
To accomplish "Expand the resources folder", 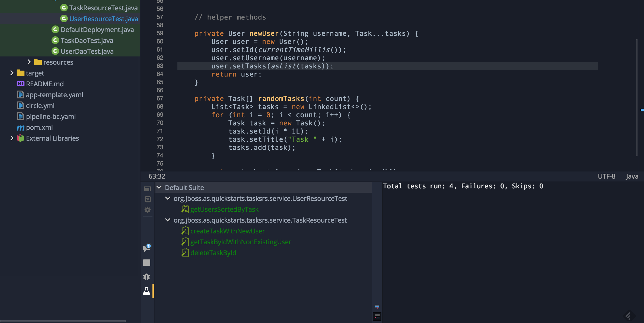I will pos(29,62).
